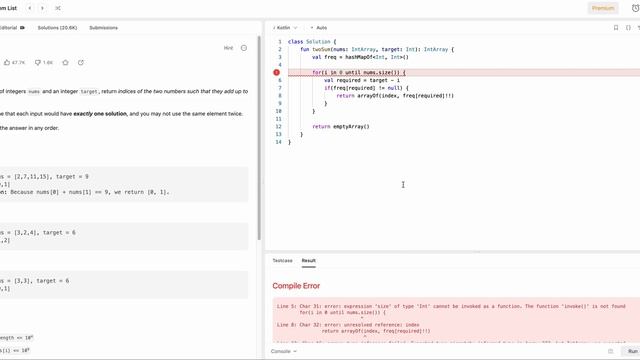The width and height of the screenshot is (640, 360).
Task: Open the Submissions tab
Action: click(x=103, y=28)
